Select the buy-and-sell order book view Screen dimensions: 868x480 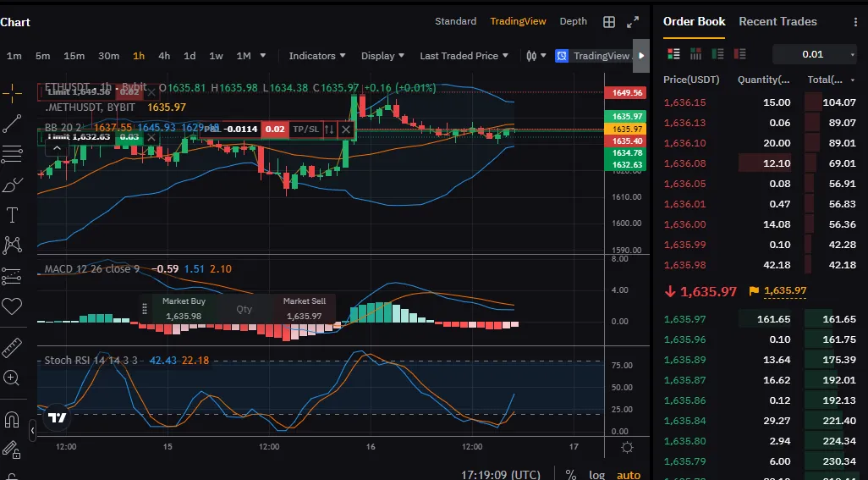[x=673, y=53]
